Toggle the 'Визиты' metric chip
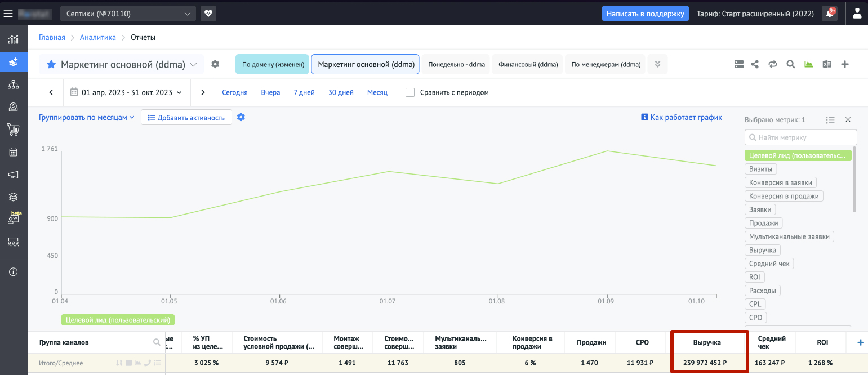Viewport: 868px width, 375px height. (760, 169)
